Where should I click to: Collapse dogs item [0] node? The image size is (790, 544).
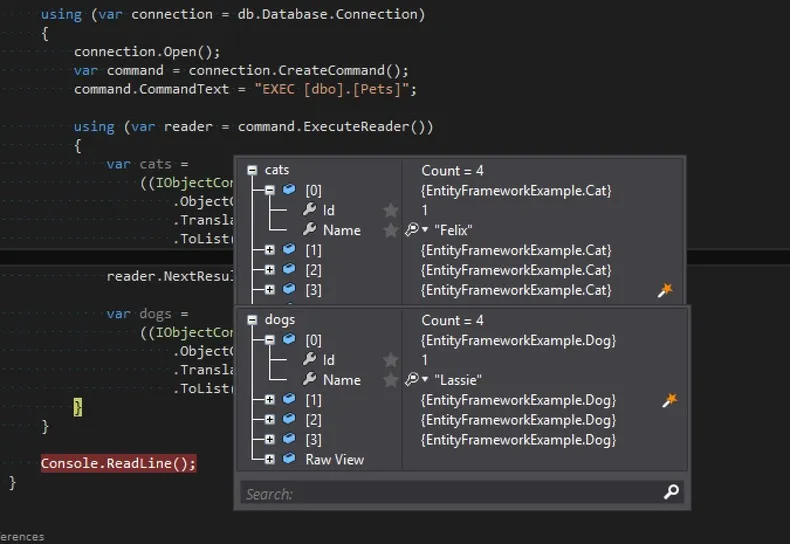pos(270,340)
